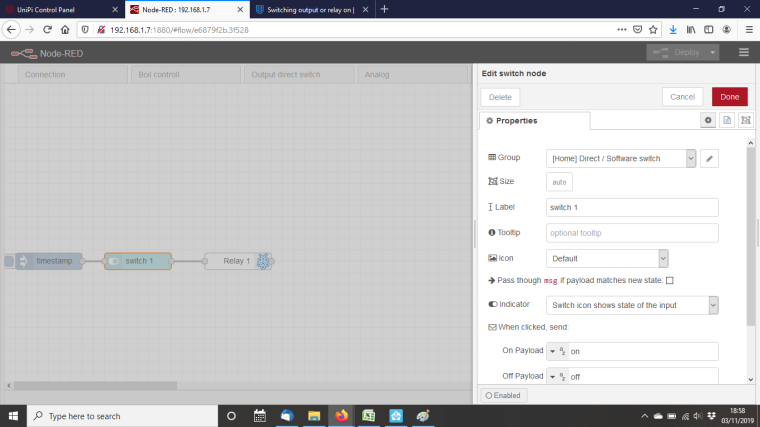Screen dimensions: 760x427
Task: Open the node appearance icon
Action: 746,120
